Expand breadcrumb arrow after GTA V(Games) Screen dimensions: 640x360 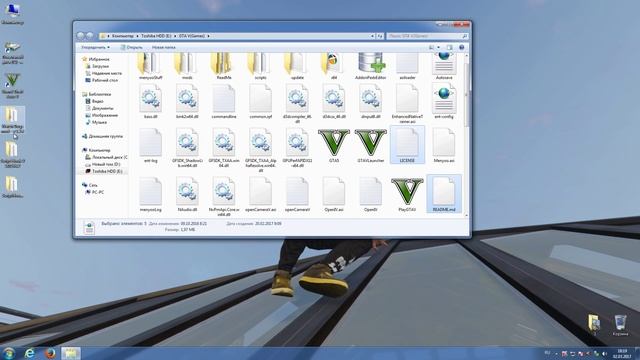click(x=208, y=36)
